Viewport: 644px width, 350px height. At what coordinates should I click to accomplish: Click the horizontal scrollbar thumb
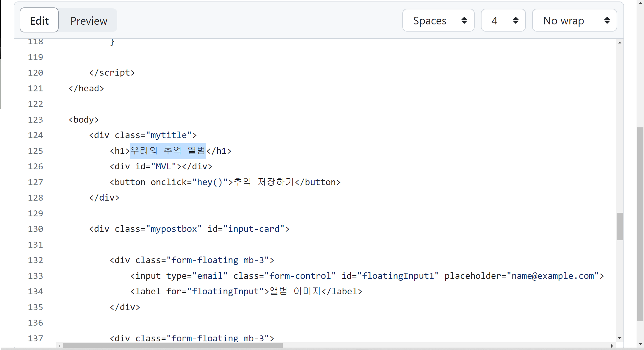(173, 346)
